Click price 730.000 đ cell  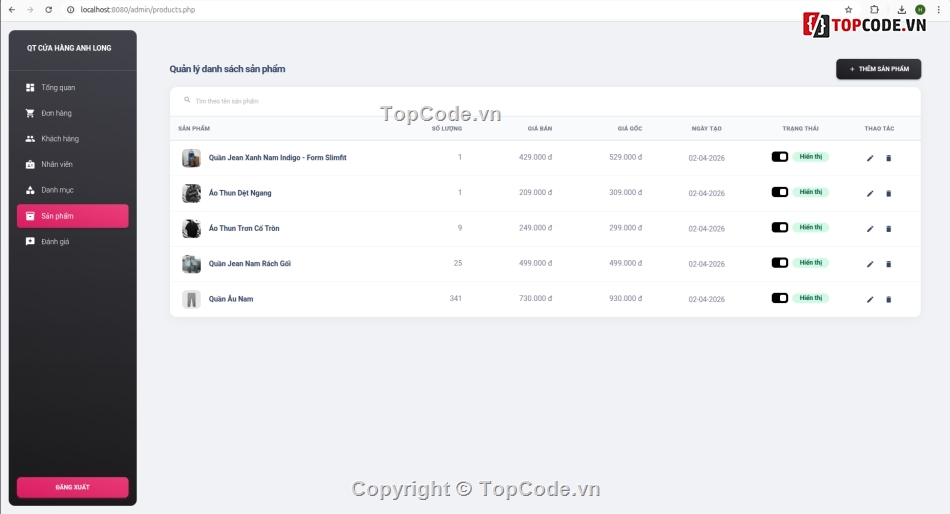point(536,298)
